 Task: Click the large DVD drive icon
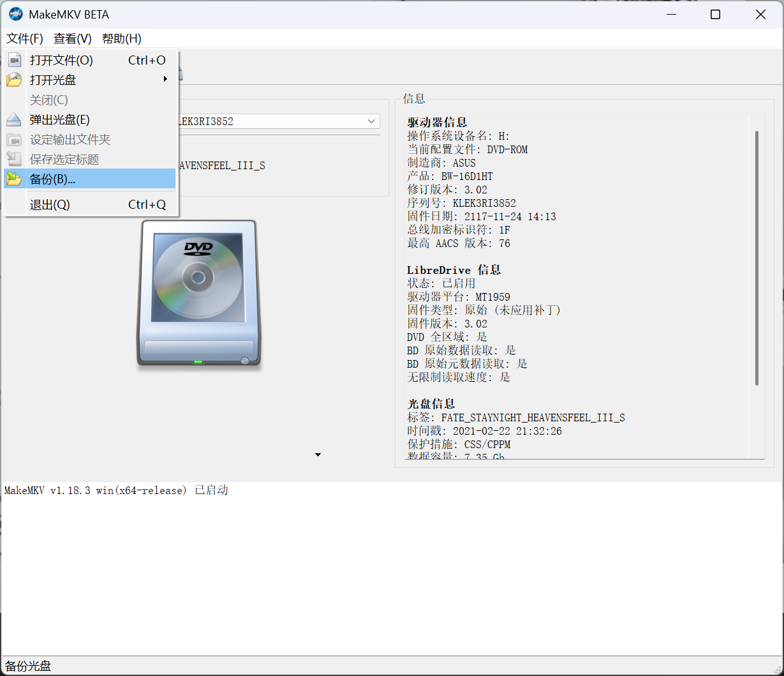coord(198,294)
